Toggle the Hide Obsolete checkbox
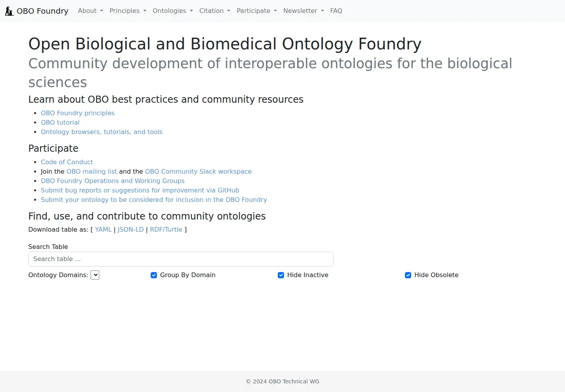Screen dimensions: 565x392 (408, 275)
